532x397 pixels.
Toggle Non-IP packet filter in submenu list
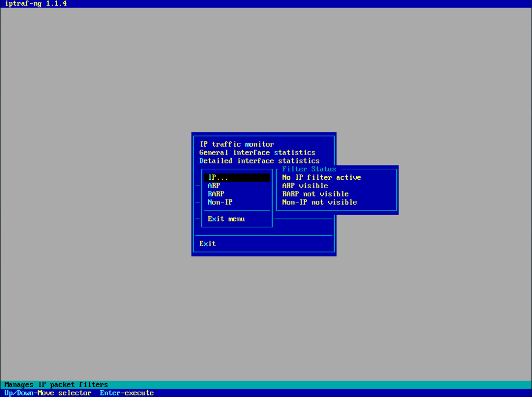click(220, 202)
